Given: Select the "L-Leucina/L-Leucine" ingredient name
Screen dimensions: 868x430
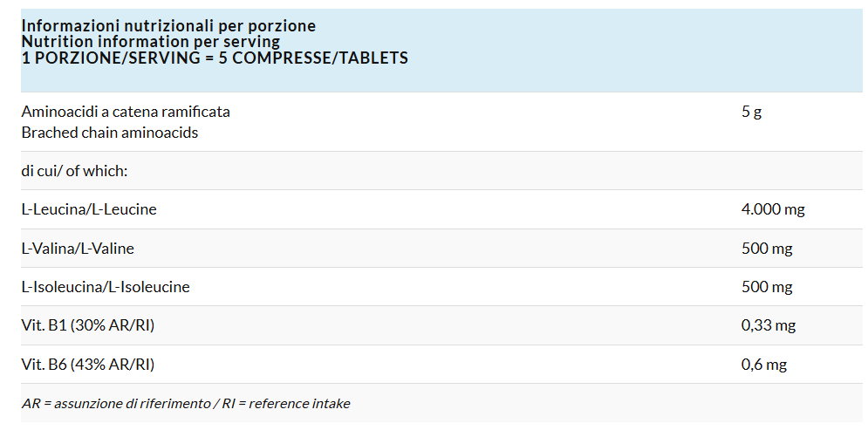Looking at the screenshot, I should 89,209.
